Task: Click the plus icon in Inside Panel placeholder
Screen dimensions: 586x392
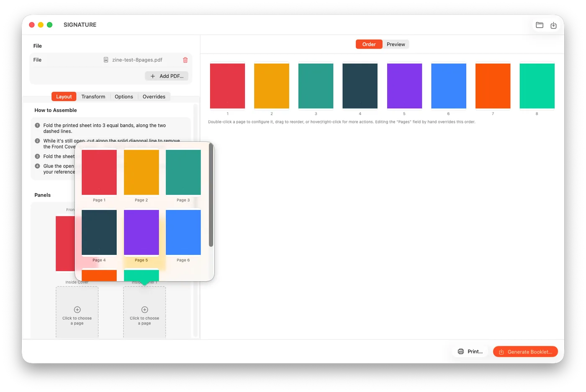Action: [x=144, y=310]
